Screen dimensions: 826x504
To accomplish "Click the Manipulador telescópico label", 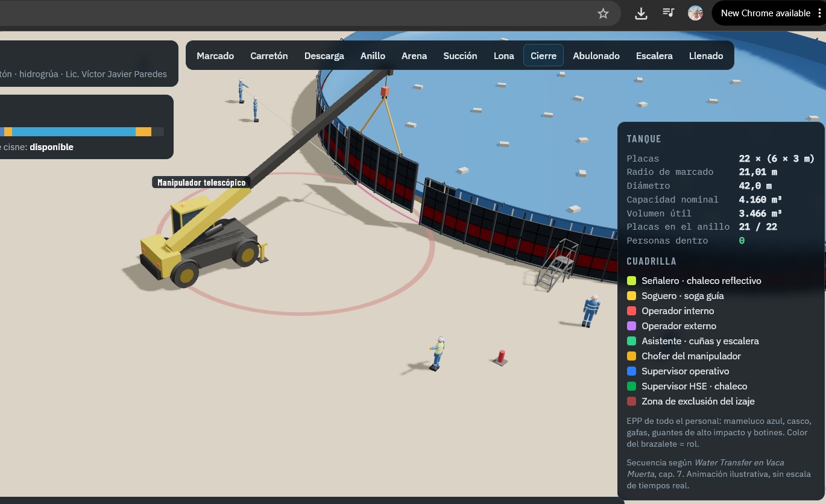I will [201, 182].
